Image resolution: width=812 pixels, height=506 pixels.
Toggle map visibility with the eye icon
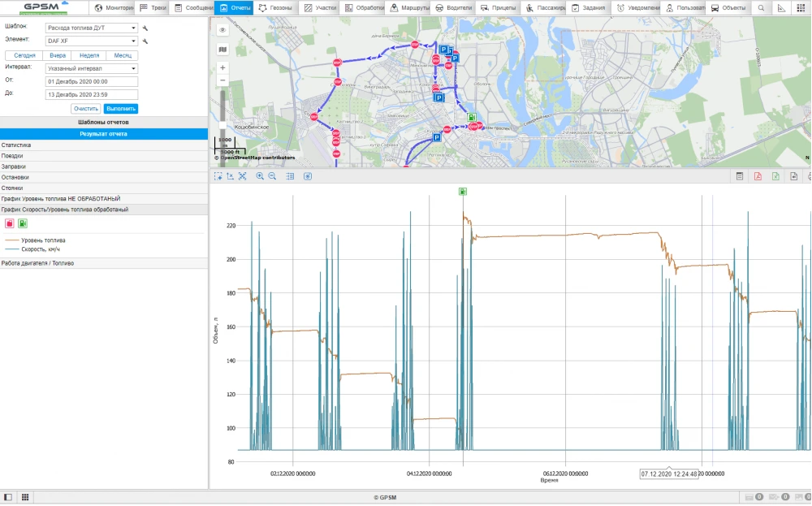point(222,29)
